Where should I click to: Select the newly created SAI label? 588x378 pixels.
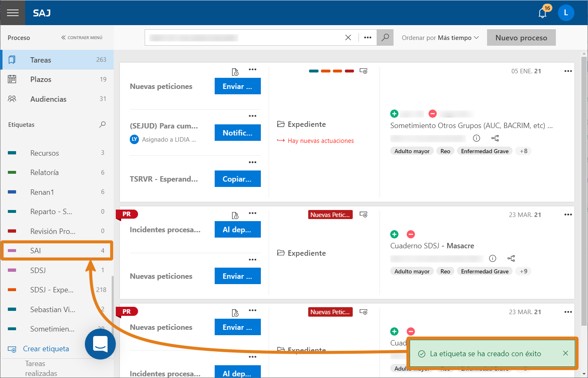point(57,251)
